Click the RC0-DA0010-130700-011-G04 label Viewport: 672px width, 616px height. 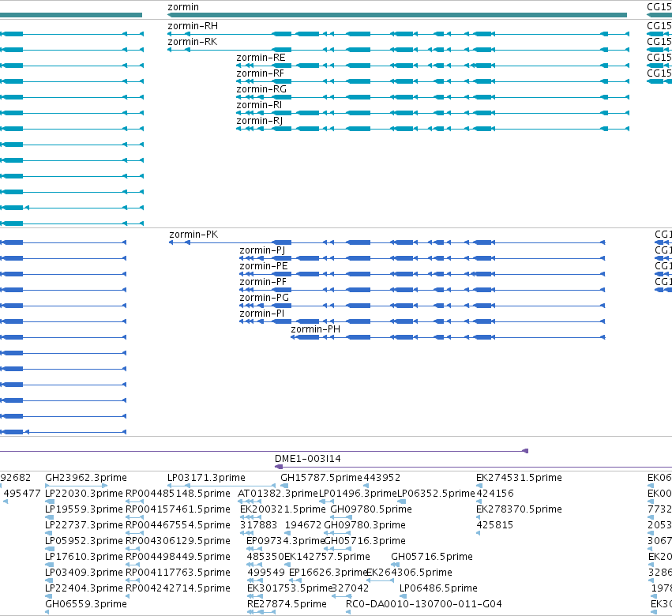[x=424, y=604]
